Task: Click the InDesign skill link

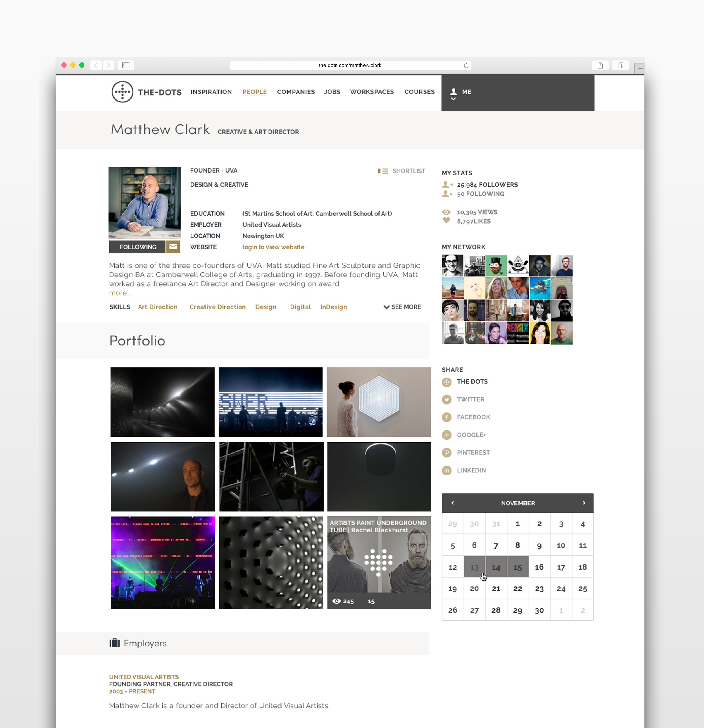Action: click(x=334, y=307)
